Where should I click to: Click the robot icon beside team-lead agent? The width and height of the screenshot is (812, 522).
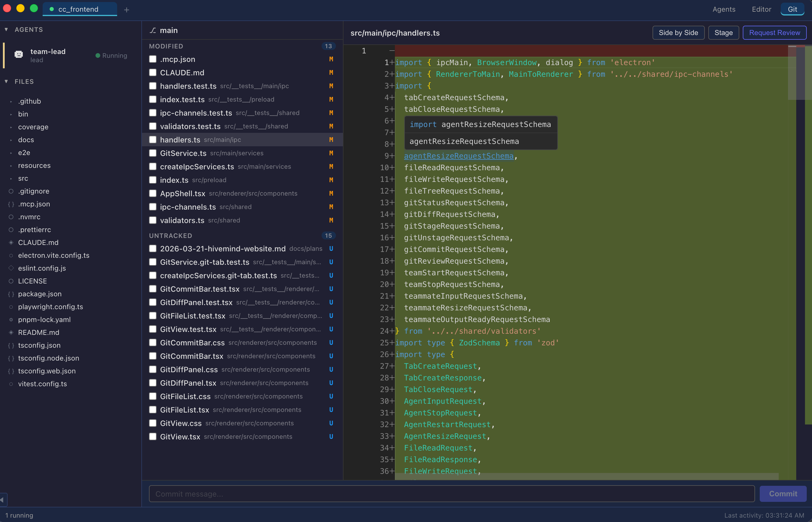click(x=19, y=55)
